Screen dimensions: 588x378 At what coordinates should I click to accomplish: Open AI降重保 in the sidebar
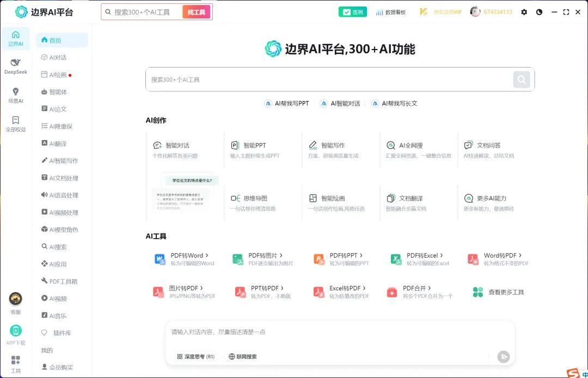62,126
